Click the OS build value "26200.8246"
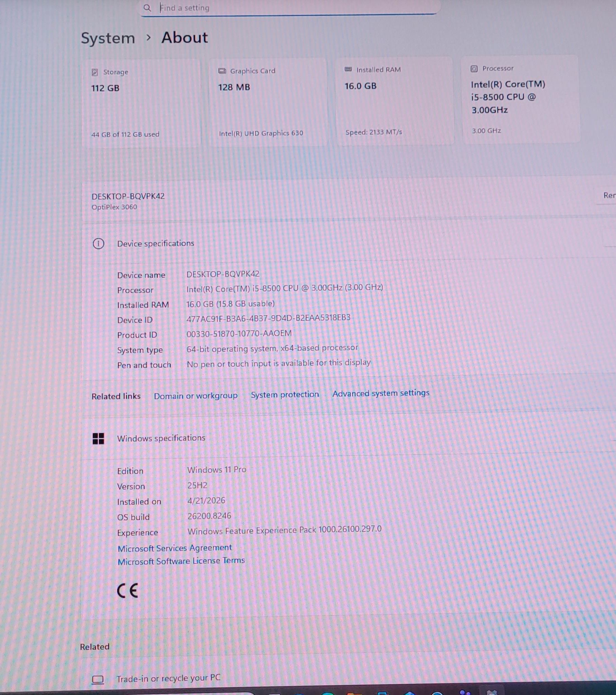 pyautogui.click(x=209, y=516)
